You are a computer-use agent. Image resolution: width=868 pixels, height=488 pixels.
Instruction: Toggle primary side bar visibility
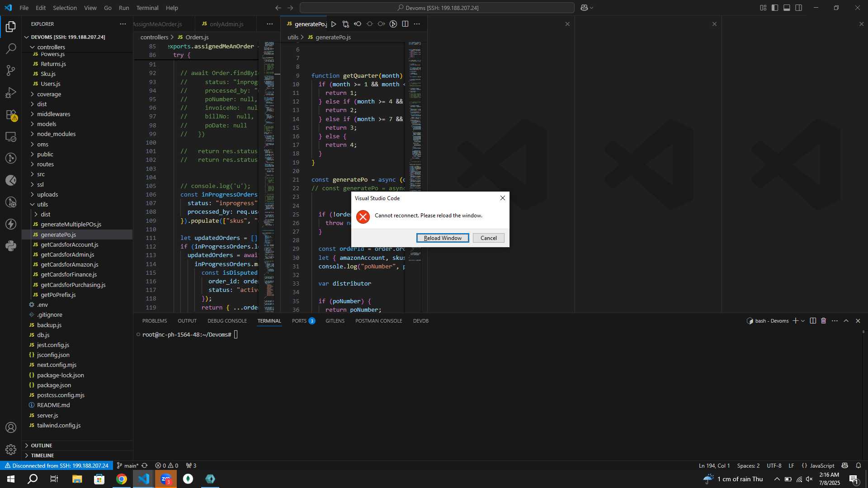[775, 8]
